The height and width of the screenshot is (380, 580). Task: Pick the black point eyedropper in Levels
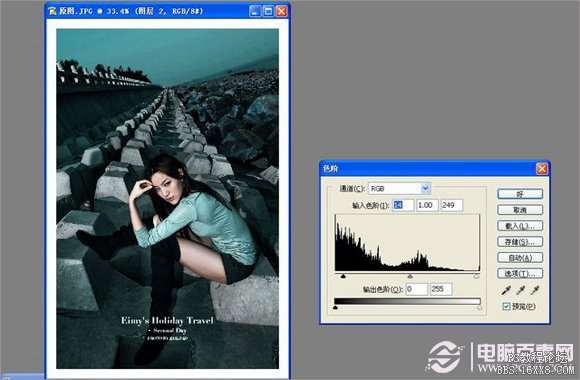click(506, 290)
